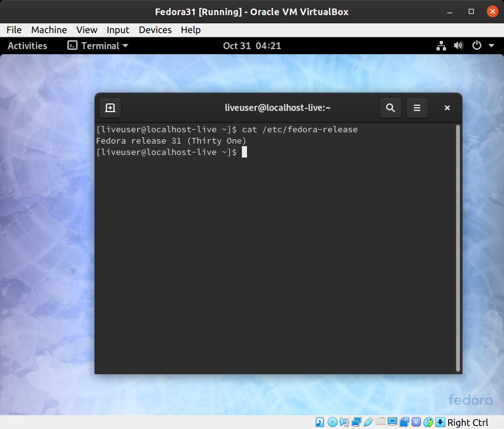The height and width of the screenshot is (429, 504).
Task: Open the Devices menu
Action: click(155, 30)
